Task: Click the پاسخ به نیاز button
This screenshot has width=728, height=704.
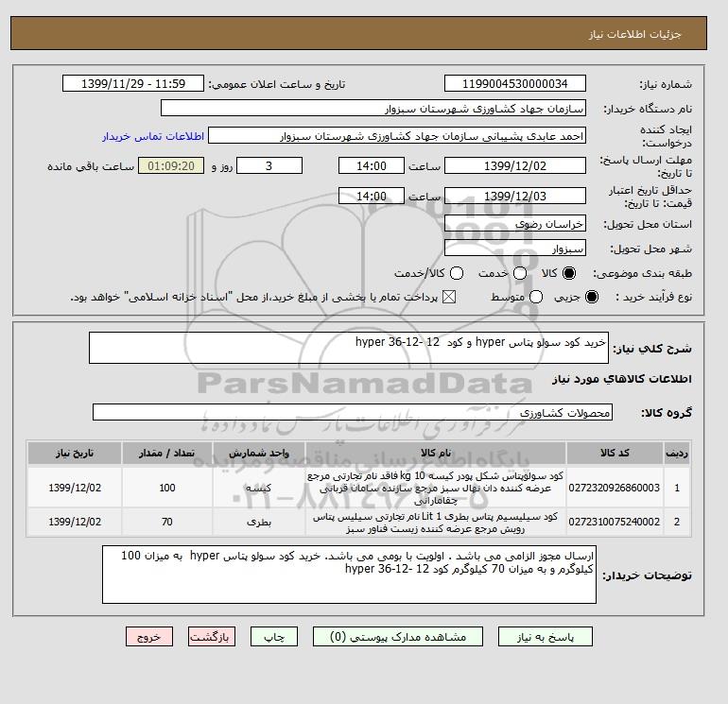Action: click(x=546, y=637)
